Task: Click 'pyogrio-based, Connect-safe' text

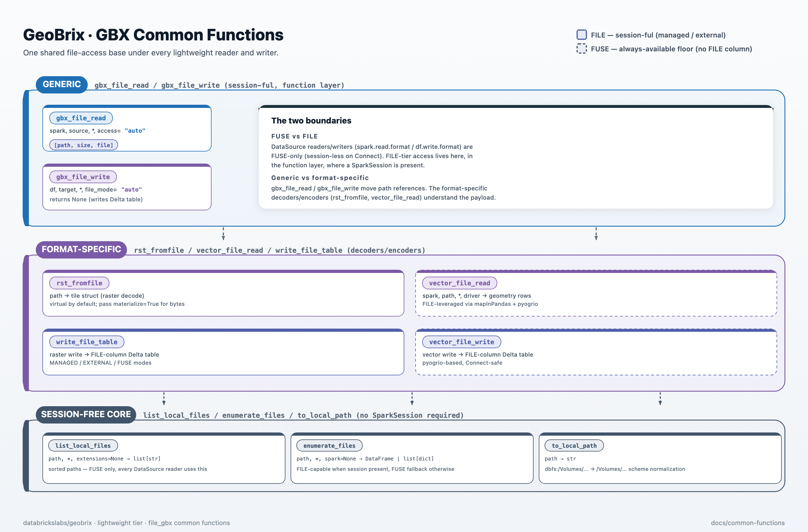Action: 462,363
